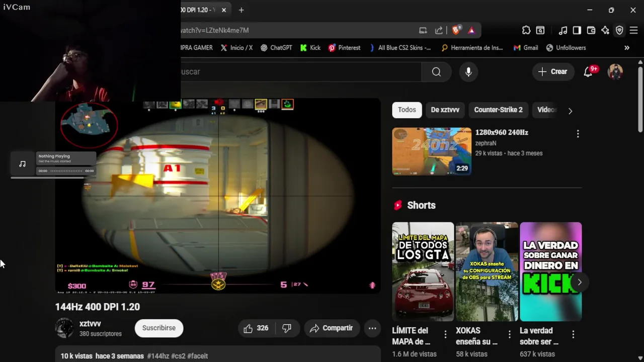Show next filter chips arrow
The height and width of the screenshot is (362, 644).
[x=570, y=111]
